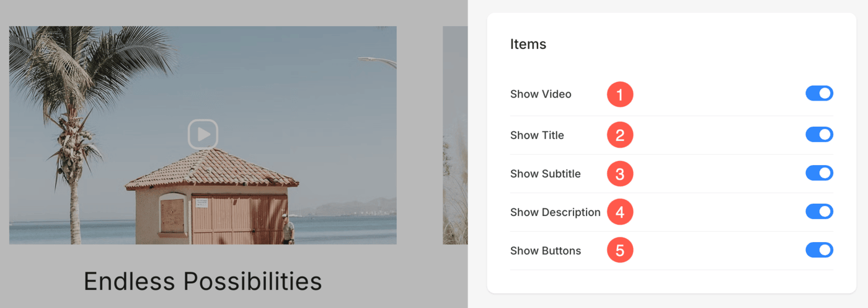Viewport: 868px width, 308px height.
Task: Click the Show Buttons label
Action: tap(546, 251)
